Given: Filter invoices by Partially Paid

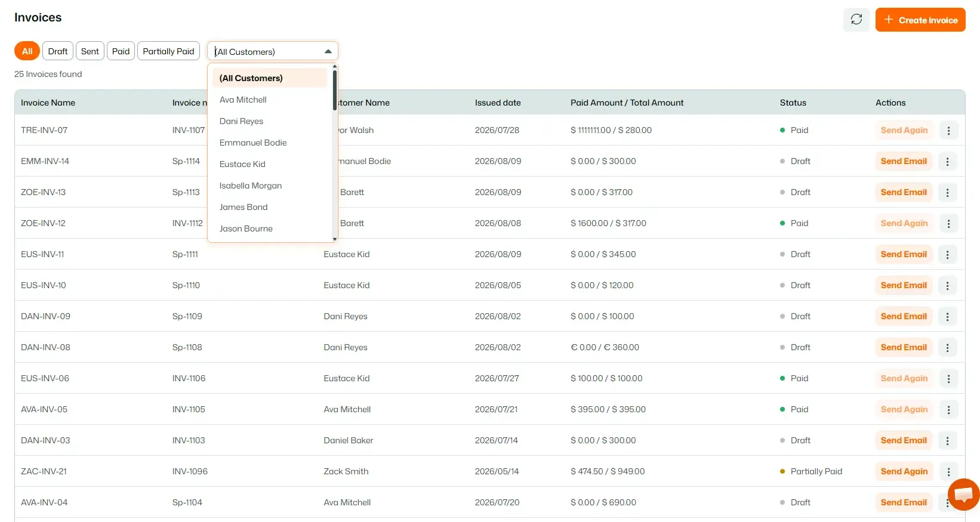Looking at the screenshot, I should pyautogui.click(x=168, y=51).
